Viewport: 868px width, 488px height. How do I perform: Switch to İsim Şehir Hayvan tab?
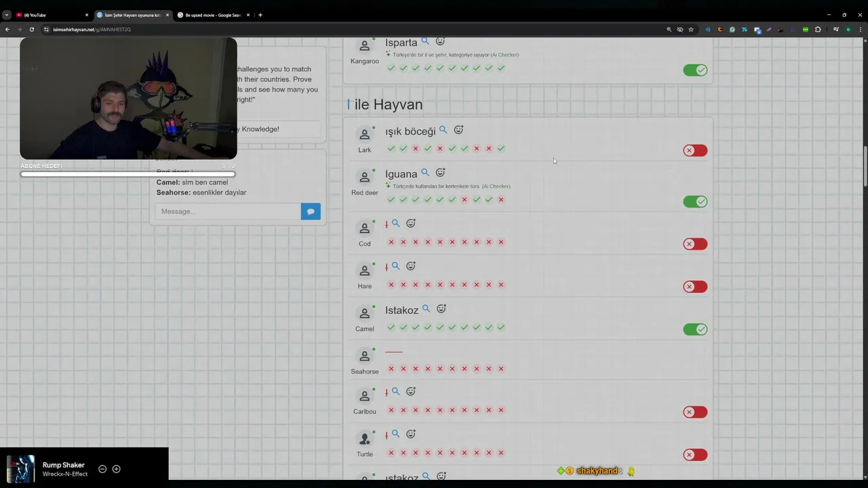coord(132,15)
